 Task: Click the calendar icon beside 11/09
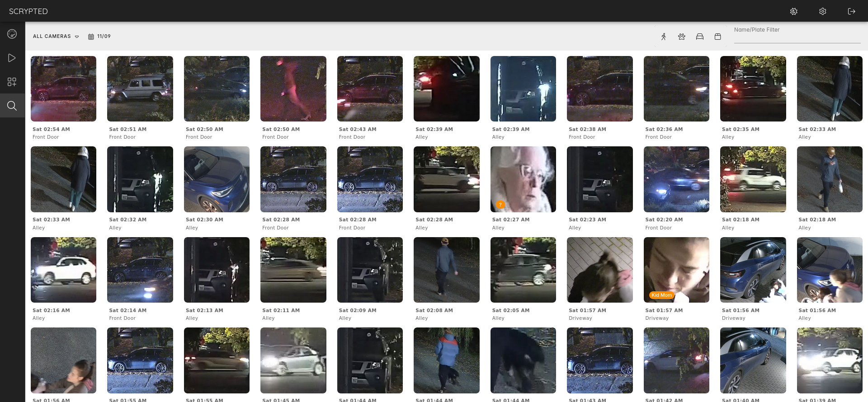(91, 37)
